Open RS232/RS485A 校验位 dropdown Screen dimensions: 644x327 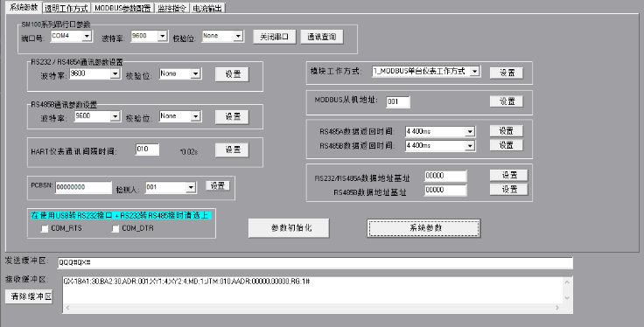coord(195,73)
